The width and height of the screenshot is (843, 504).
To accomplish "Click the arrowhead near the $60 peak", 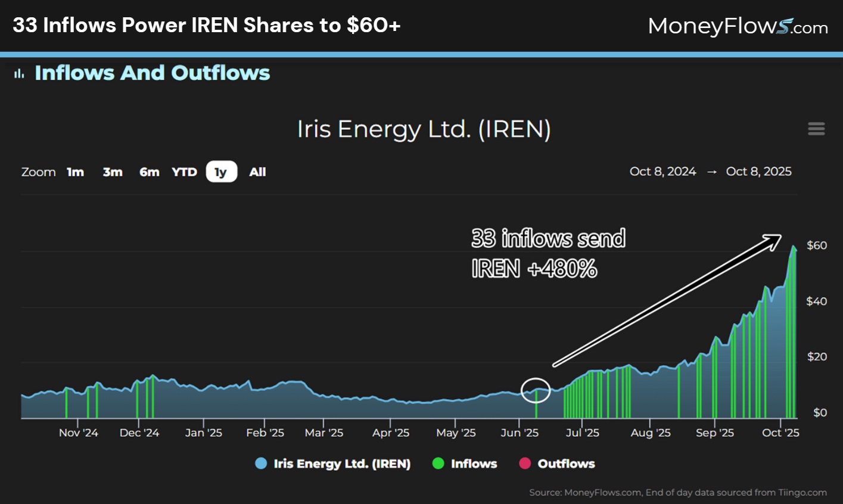I will pyautogui.click(x=774, y=239).
